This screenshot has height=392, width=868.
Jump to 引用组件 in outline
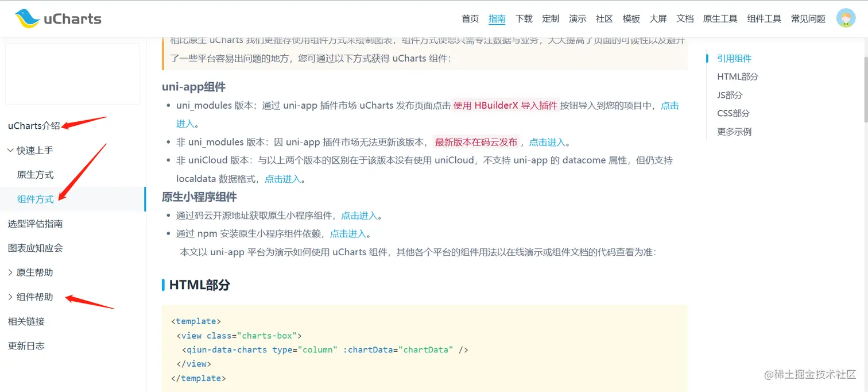click(734, 58)
